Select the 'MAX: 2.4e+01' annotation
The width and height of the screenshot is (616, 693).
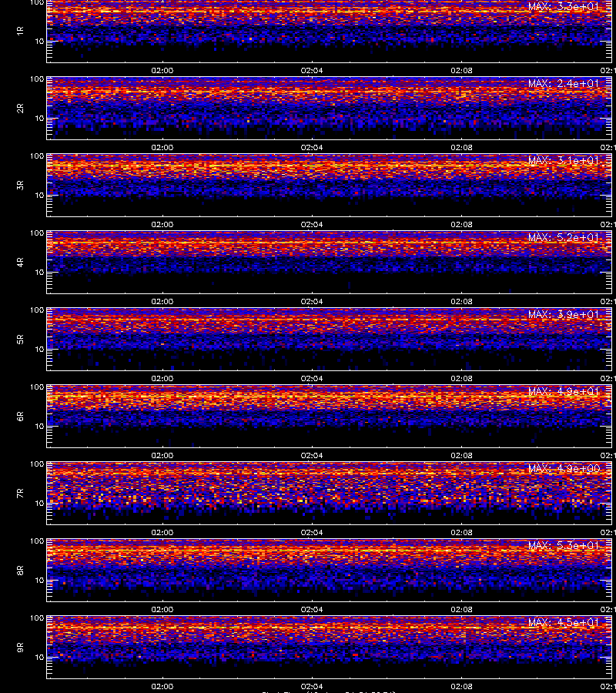click(x=564, y=83)
